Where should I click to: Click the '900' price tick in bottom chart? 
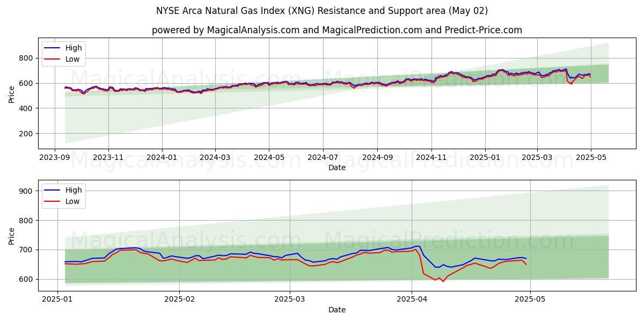[27, 191]
